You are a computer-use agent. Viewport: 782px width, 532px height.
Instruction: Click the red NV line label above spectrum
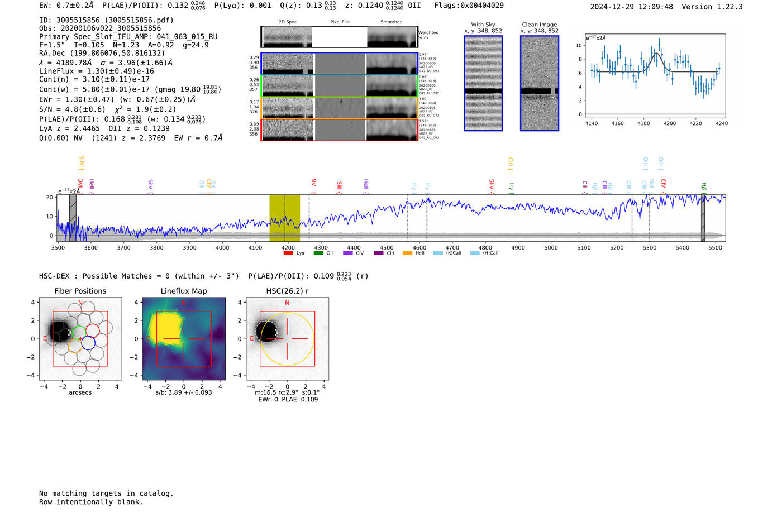click(313, 184)
